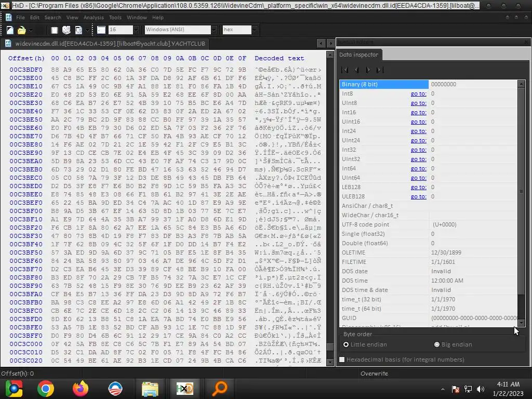This screenshot has width=532, height=399.
Task: Open the bytes per row dropdown showing 16
Action: [136, 30]
